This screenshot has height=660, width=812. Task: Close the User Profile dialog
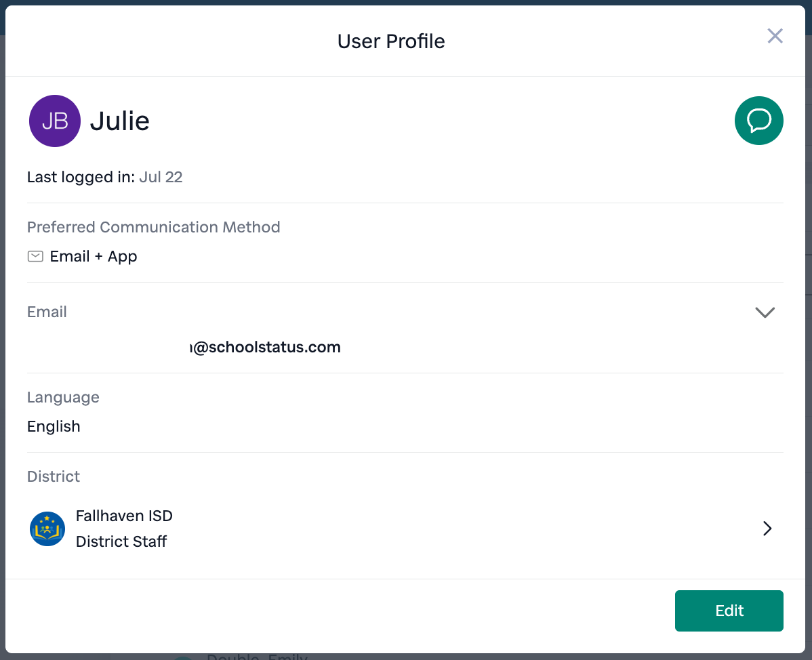click(x=775, y=36)
